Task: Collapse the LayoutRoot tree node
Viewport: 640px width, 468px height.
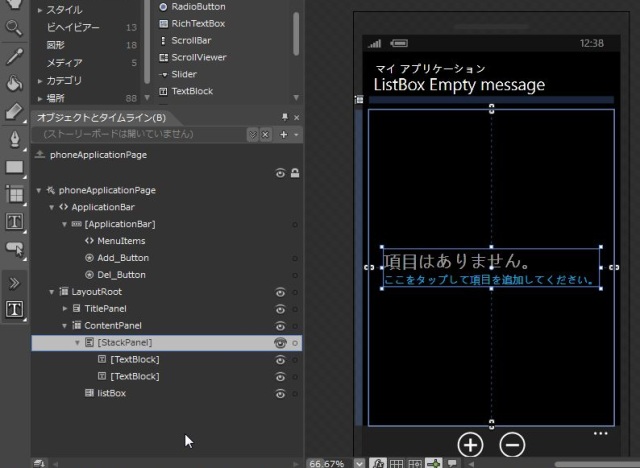Action: pos(51,292)
